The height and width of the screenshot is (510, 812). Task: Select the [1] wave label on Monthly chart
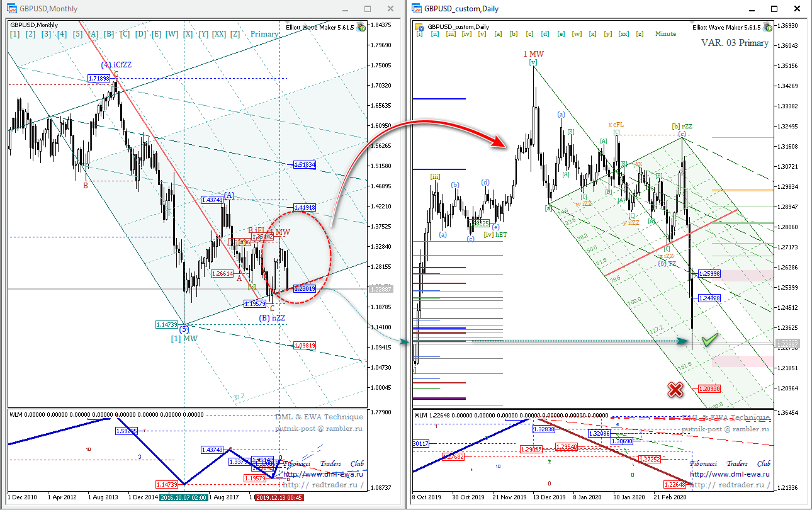(15, 34)
